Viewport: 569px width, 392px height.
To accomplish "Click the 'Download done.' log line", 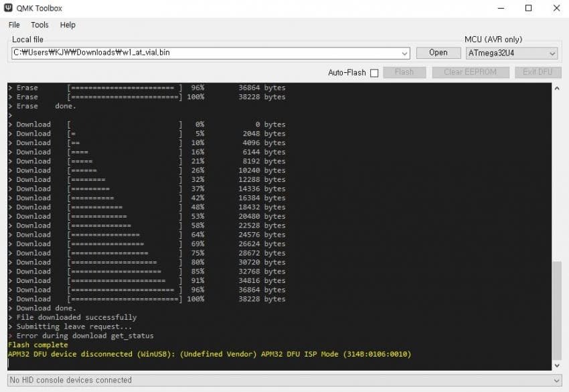I will [x=42, y=308].
